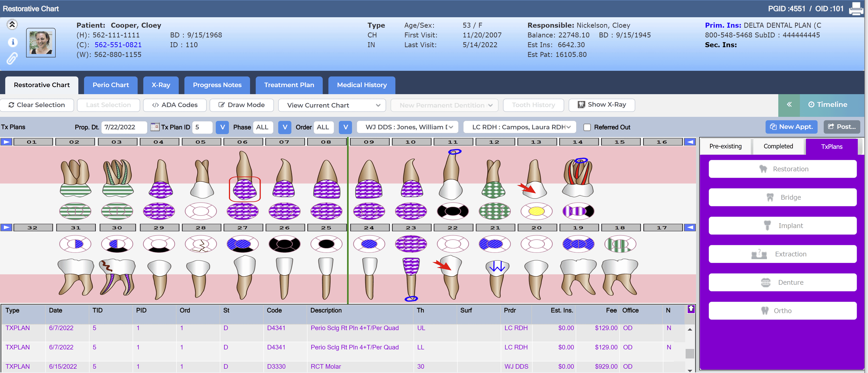The image size is (868, 373).
Task: Collapse the right panel using the « control
Action: (789, 104)
